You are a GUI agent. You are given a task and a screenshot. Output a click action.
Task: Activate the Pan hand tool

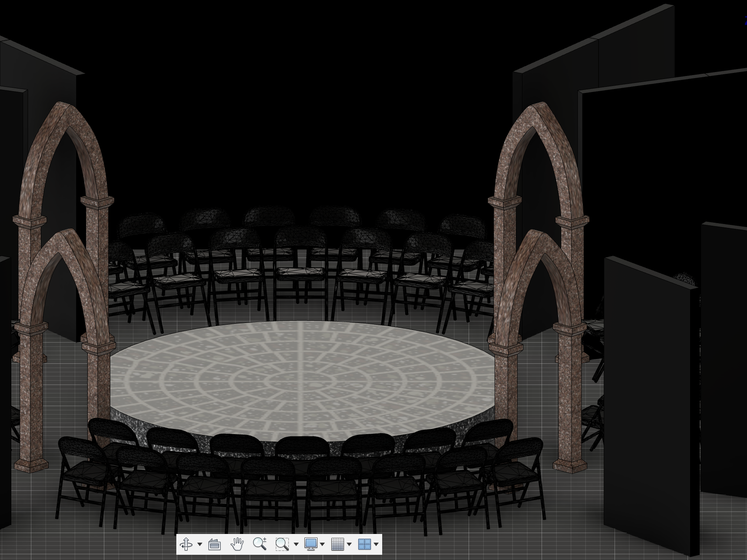tap(237, 544)
